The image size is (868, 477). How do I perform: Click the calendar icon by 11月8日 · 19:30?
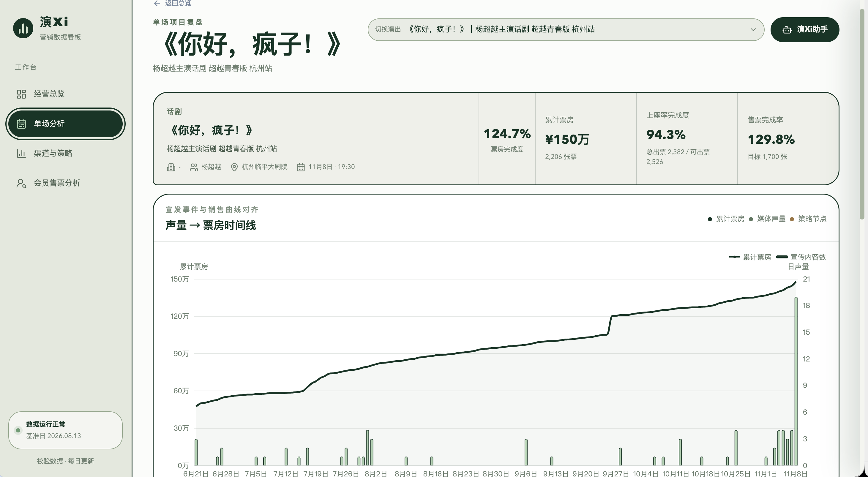pos(301,167)
